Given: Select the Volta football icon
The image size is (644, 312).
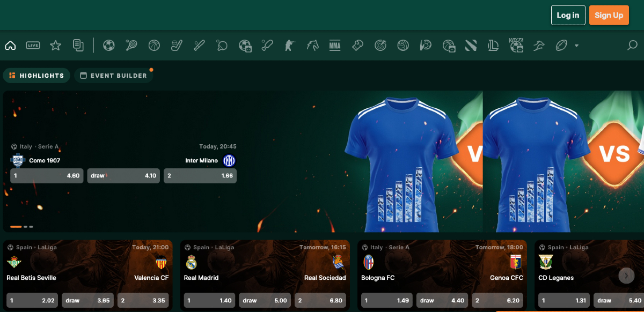Looking at the screenshot, I should pos(516,46).
